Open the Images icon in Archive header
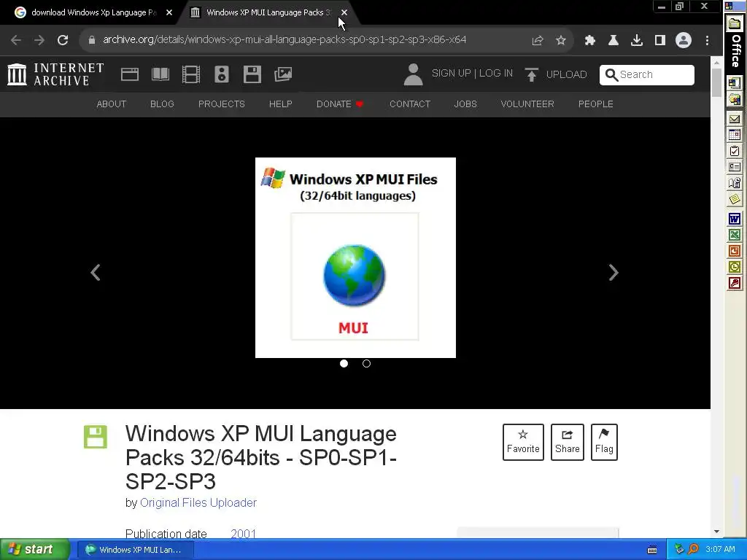 click(x=283, y=74)
